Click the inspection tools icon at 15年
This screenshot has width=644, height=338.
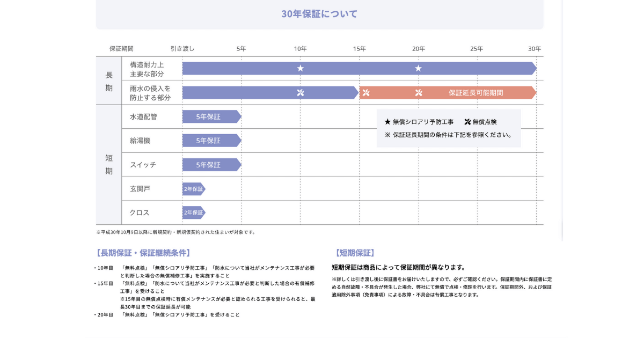point(366,93)
